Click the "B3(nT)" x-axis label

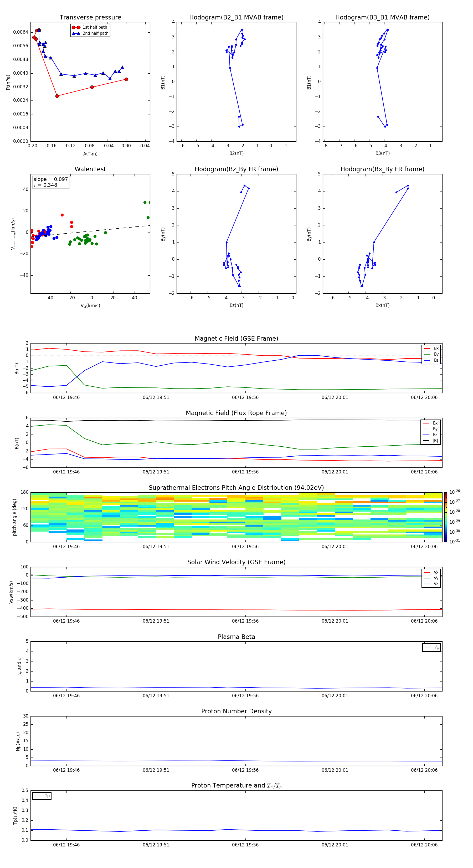(382, 153)
